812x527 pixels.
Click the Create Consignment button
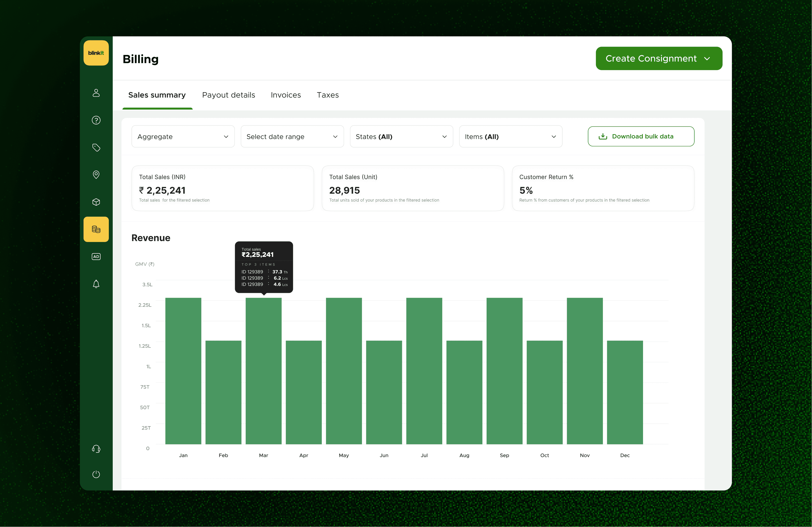(658, 58)
